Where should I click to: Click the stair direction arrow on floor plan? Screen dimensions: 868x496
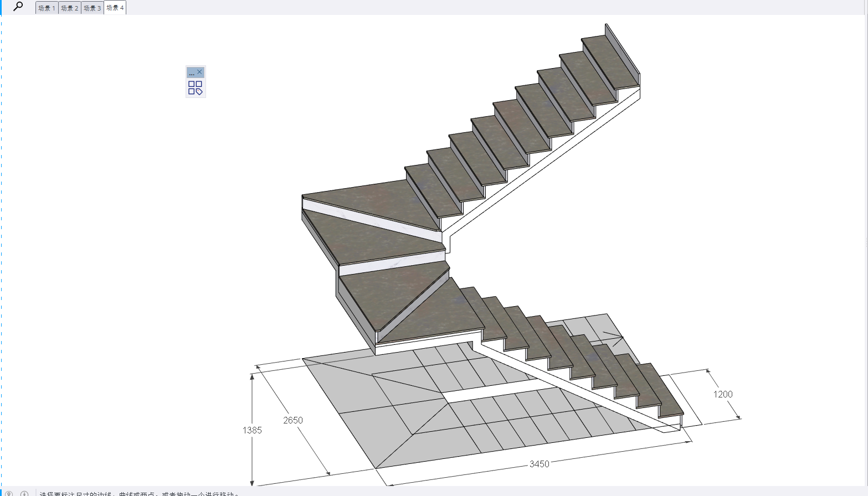[612, 335]
